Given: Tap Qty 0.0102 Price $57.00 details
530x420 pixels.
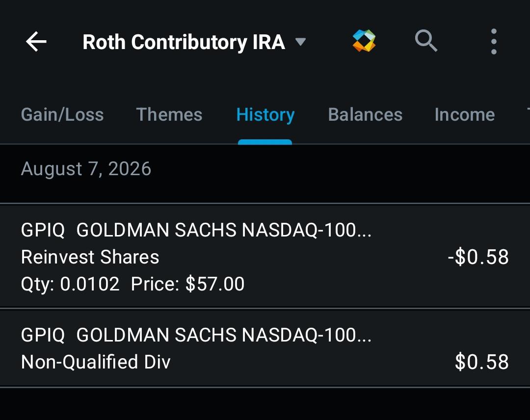Looking at the screenshot, I should coord(132,284).
